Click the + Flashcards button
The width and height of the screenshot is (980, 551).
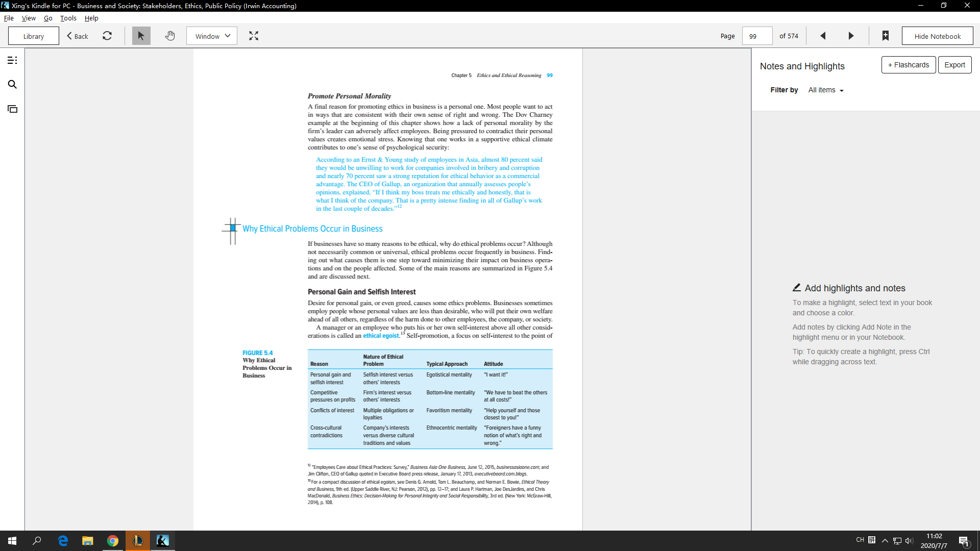tap(909, 65)
